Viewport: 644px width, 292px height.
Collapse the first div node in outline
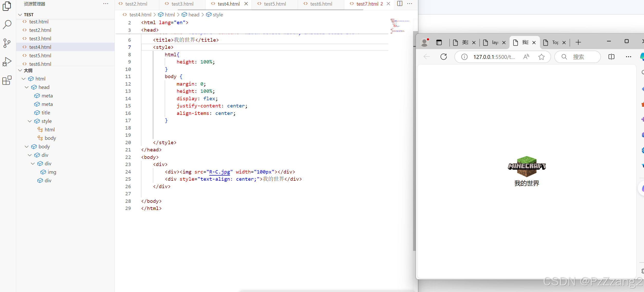pos(30,155)
